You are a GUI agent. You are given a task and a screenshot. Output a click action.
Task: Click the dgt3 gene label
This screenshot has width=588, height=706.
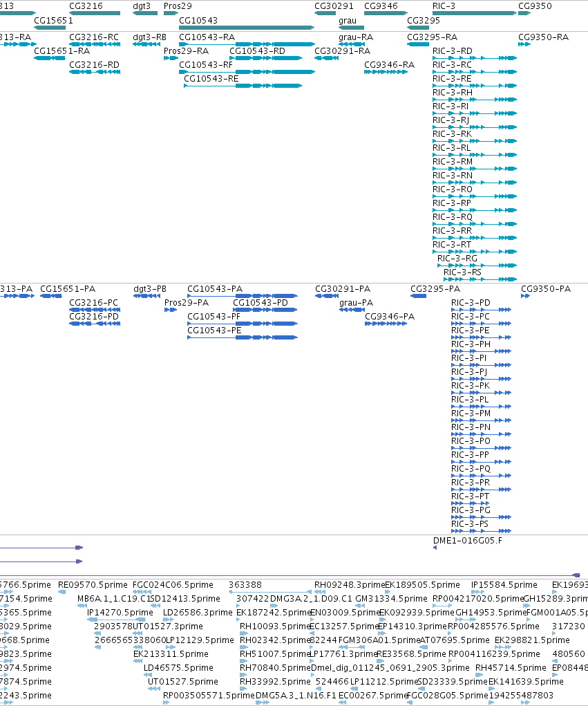click(142, 6)
